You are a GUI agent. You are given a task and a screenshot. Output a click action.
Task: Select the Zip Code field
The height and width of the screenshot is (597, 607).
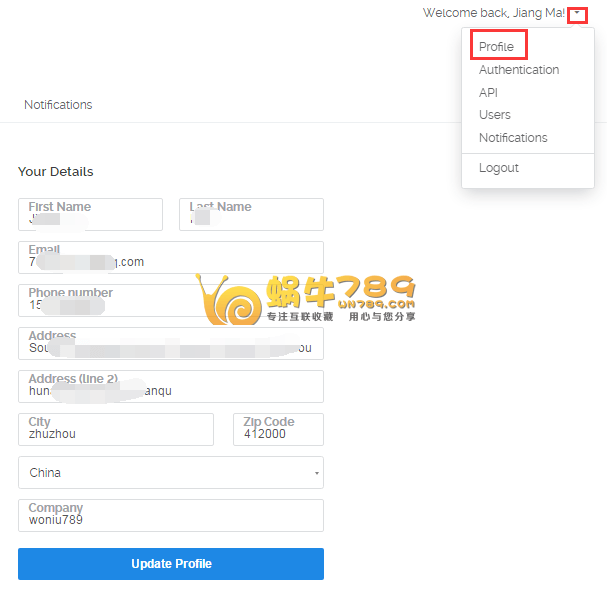(x=278, y=430)
